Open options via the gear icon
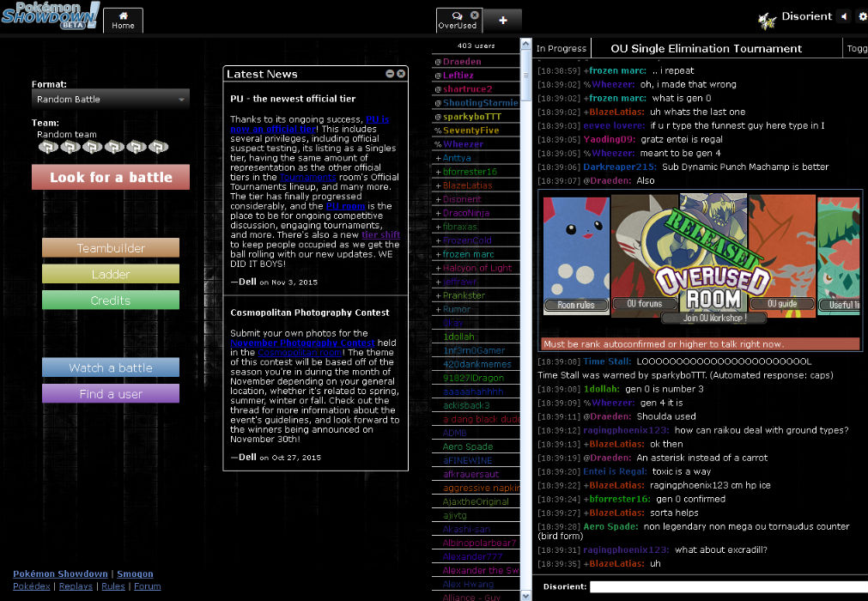This screenshot has width=868, height=601. click(861, 15)
